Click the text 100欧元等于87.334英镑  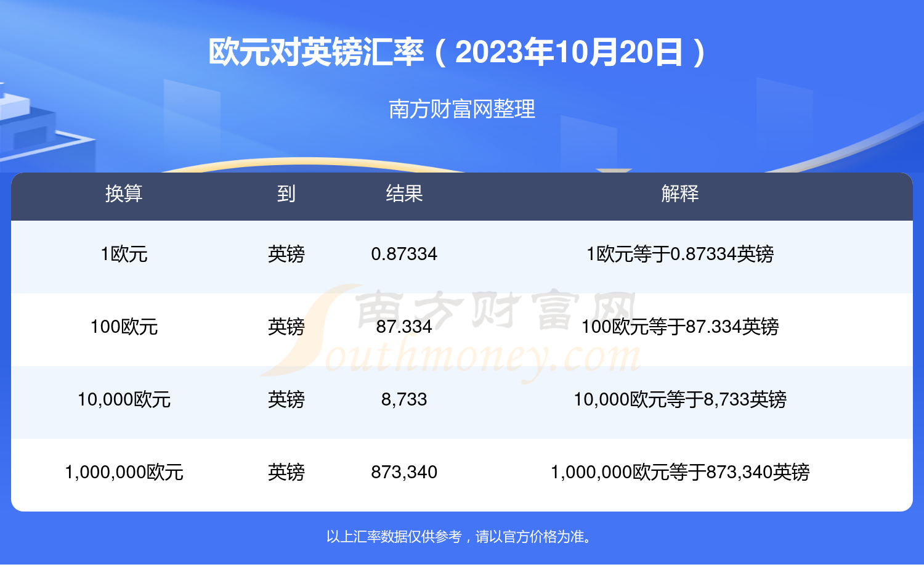tap(680, 327)
